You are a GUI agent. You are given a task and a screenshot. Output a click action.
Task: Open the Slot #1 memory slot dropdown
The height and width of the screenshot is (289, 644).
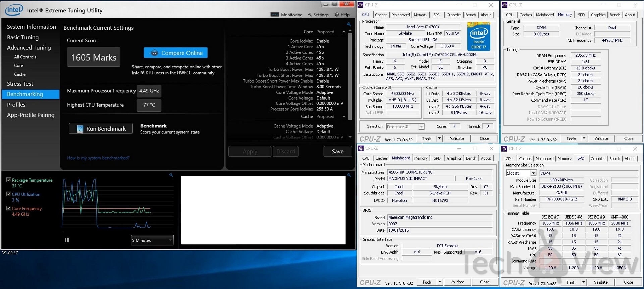pyautogui.click(x=521, y=173)
